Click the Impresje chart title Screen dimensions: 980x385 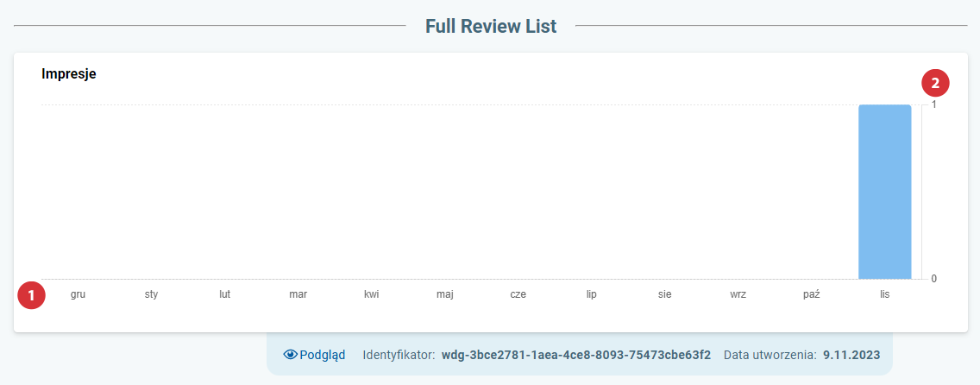click(x=69, y=73)
